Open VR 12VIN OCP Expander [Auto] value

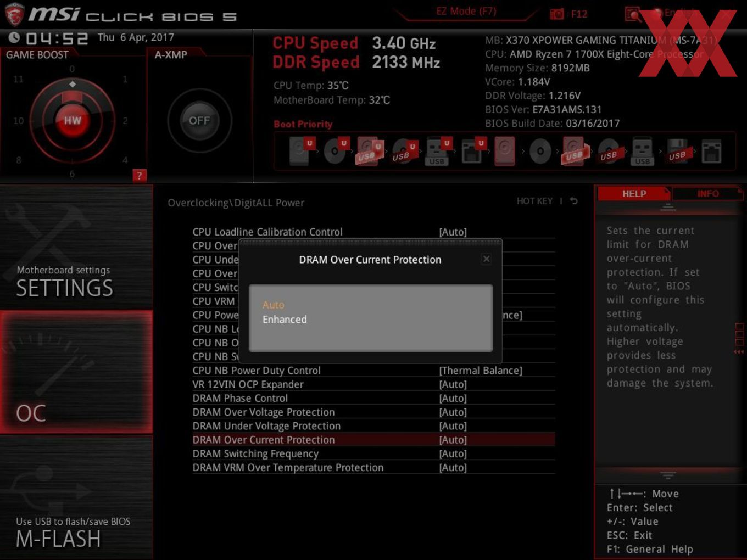point(453,384)
